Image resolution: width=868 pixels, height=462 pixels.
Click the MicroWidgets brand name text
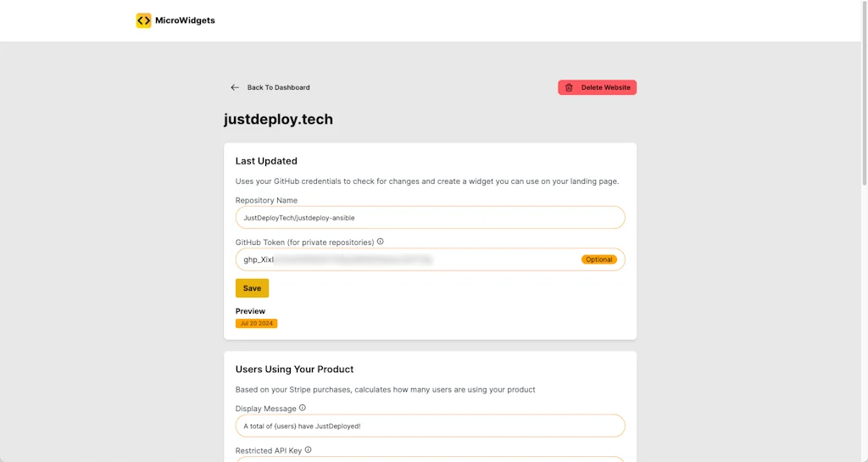pos(185,20)
